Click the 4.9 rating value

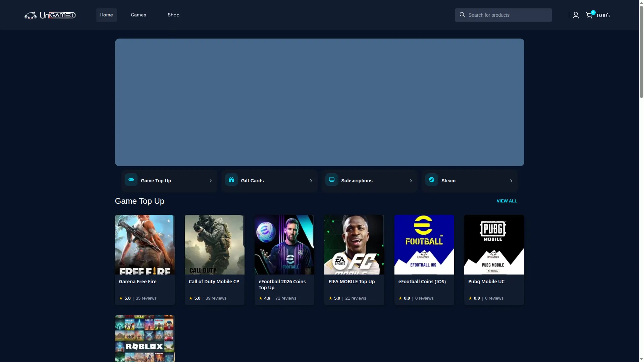click(267, 298)
